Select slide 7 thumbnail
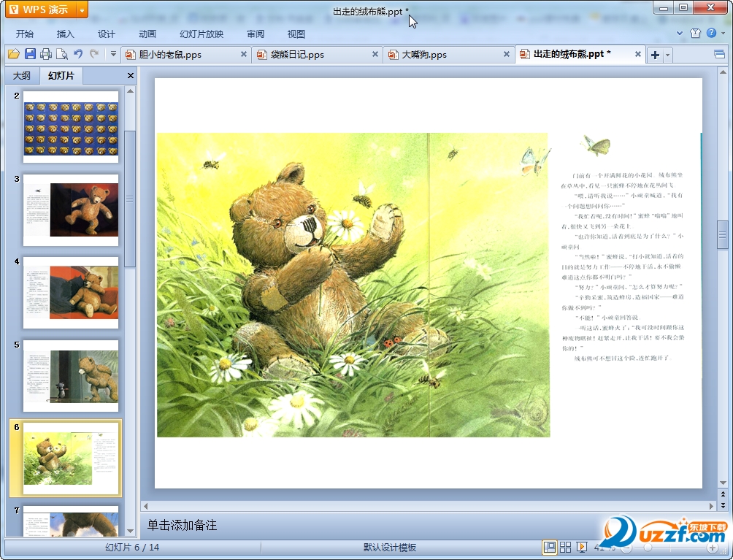The width and height of the screenshot is (733, 560). pos(71,521)
